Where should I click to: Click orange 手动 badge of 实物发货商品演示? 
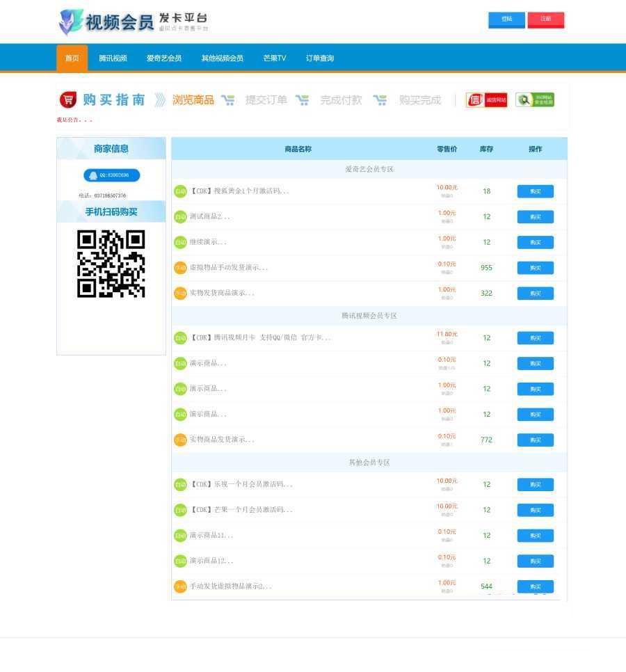pos(180,293)
